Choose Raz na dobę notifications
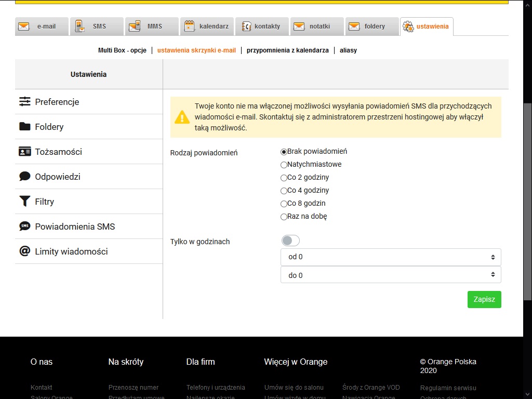The width and height of the screenshot is (532, 399). coord(284,217)
